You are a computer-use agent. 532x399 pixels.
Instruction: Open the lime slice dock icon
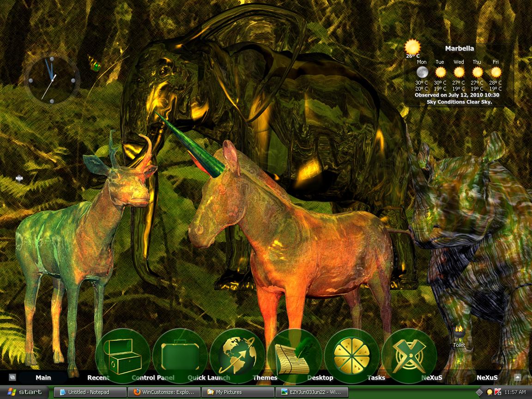351,356
